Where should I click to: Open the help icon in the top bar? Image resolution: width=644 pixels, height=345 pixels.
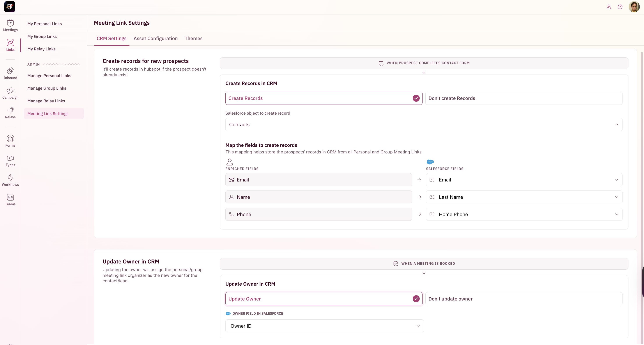(620, 7)
